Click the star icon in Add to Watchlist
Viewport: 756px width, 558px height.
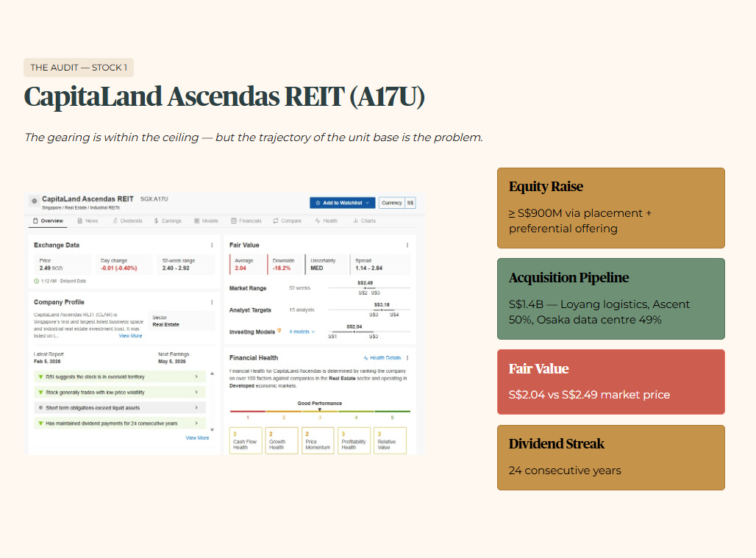318,203
